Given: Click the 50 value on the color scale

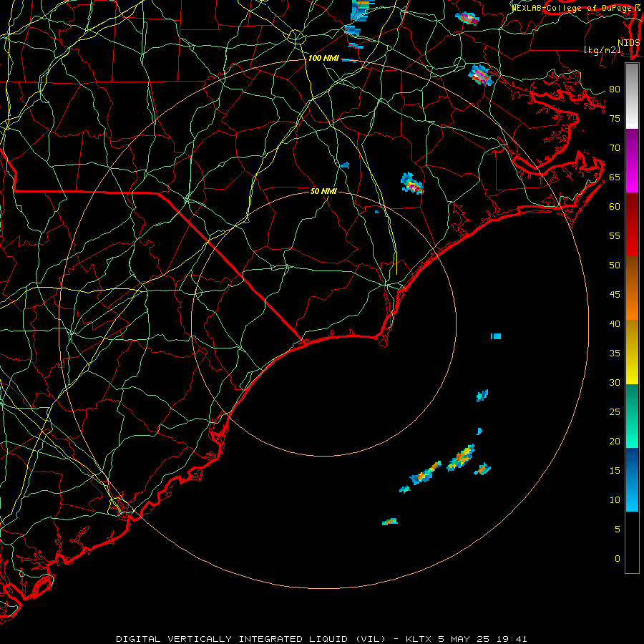Looking at the screenshot, I should [615, 265].
